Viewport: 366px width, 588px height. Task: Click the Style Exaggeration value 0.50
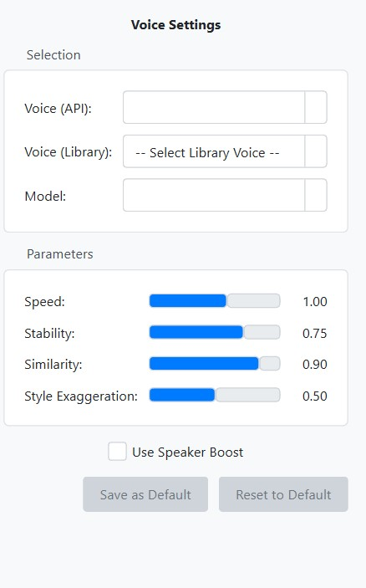[315, 396]
